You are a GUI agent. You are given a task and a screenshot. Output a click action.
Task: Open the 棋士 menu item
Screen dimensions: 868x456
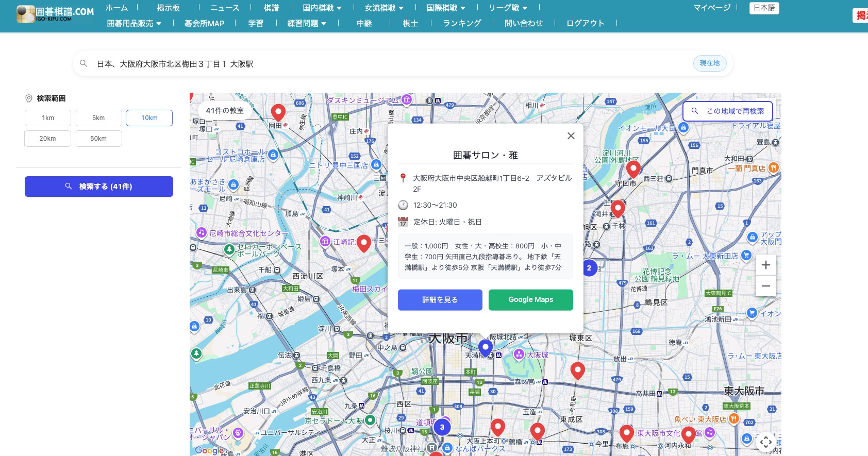tap(410, 23)
